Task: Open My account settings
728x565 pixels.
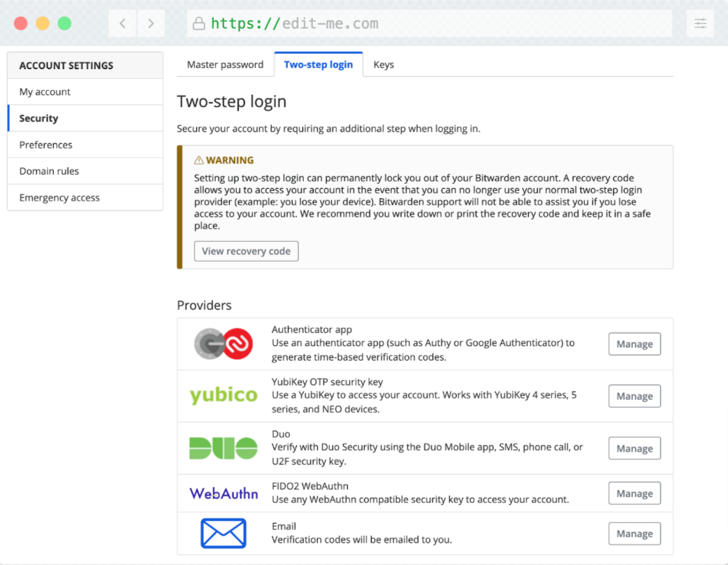Action: pyautogui.click(x=45, y=92)
